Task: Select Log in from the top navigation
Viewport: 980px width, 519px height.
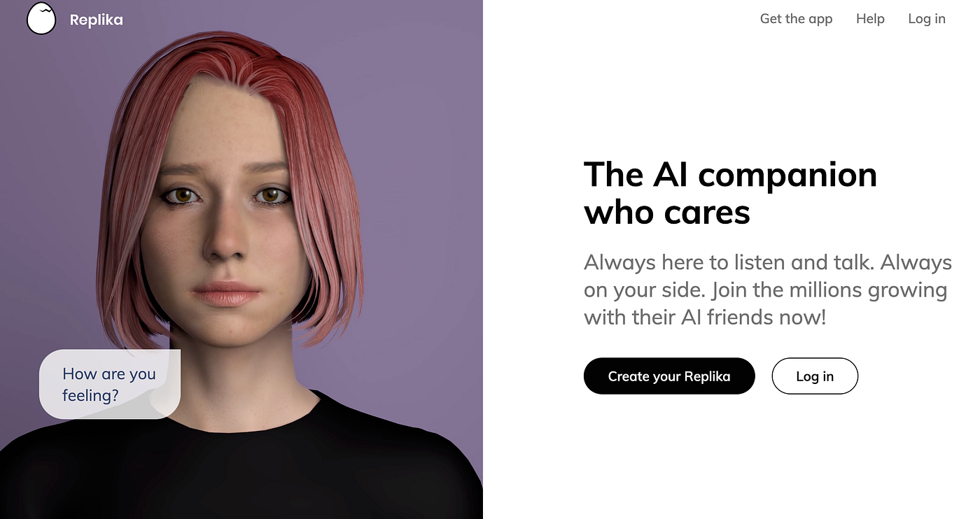Action: point(927,19)
